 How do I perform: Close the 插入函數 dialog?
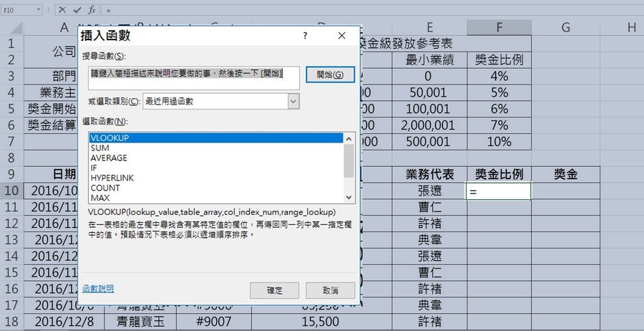[x=342, y=36]
